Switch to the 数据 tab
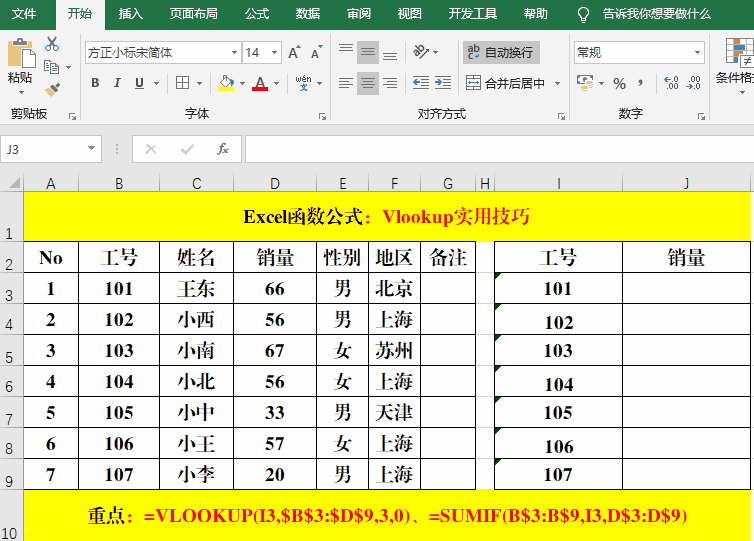This screenshot has width=754, height=541. [x=308, y=14]
